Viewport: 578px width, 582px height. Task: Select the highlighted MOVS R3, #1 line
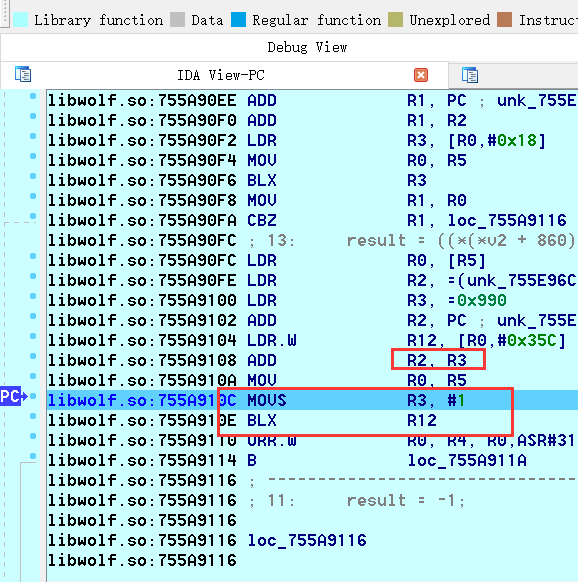(313, 400)
